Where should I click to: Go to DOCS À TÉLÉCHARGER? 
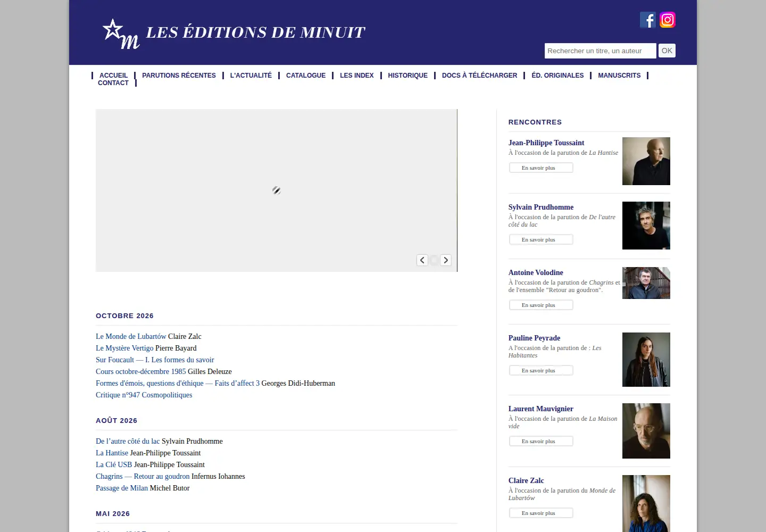pyautogui.click(x=480, y=76)
